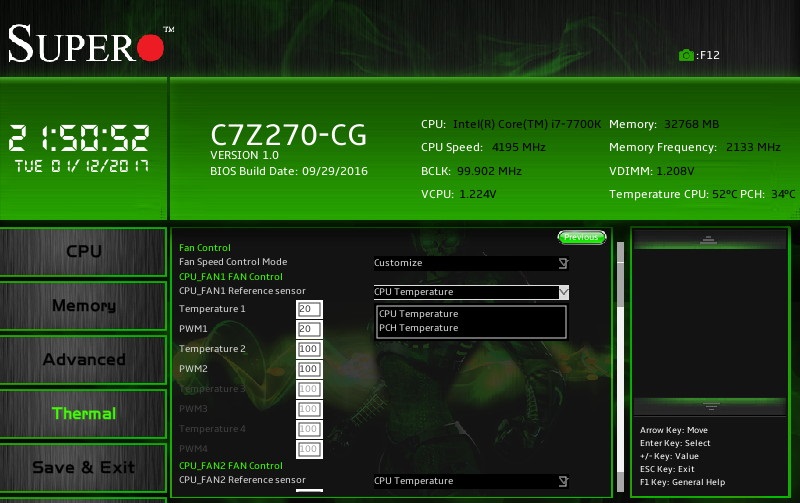
Task: Collapse the CPU_FAN1 Reference sensor dropdown
Action: click(471, 292)
